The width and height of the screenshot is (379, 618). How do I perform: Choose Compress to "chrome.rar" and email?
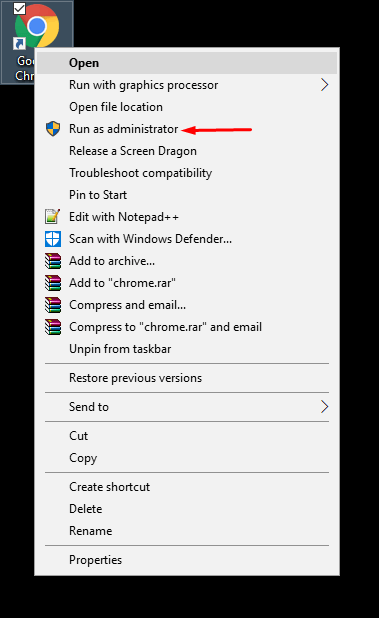tap(187, 327)
